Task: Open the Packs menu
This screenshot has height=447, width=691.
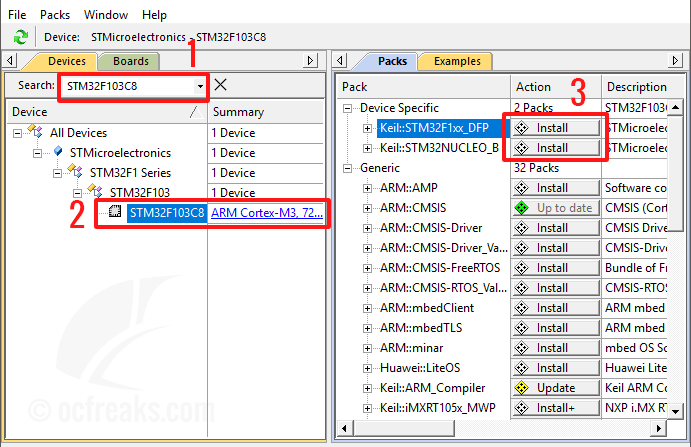Action: 55,15
